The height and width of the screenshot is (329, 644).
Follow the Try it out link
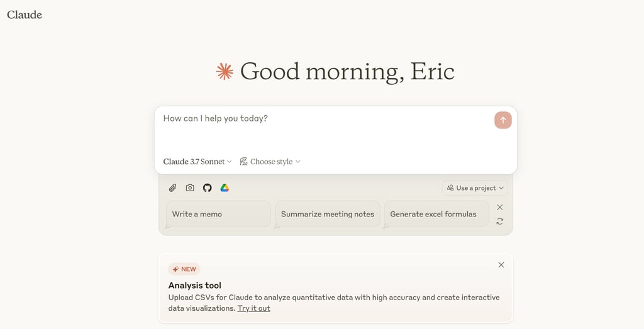[x=254, y=308]
